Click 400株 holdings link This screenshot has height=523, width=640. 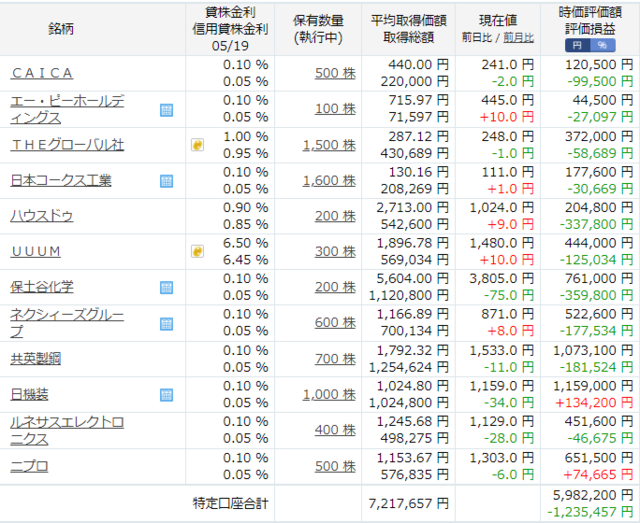point(335,430)
